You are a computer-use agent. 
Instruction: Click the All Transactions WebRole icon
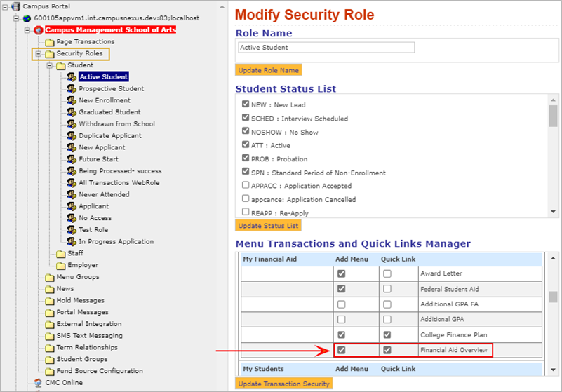[72, 183]
